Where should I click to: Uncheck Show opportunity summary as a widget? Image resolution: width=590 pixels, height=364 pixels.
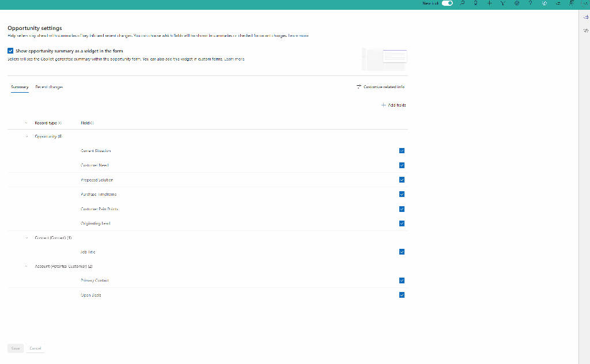tap(10, 51)
